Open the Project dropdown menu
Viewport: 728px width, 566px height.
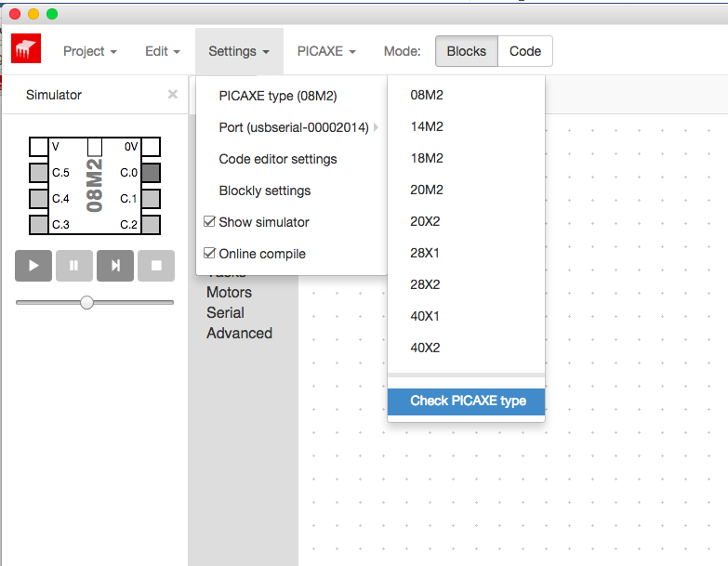[x=90, y=51]
